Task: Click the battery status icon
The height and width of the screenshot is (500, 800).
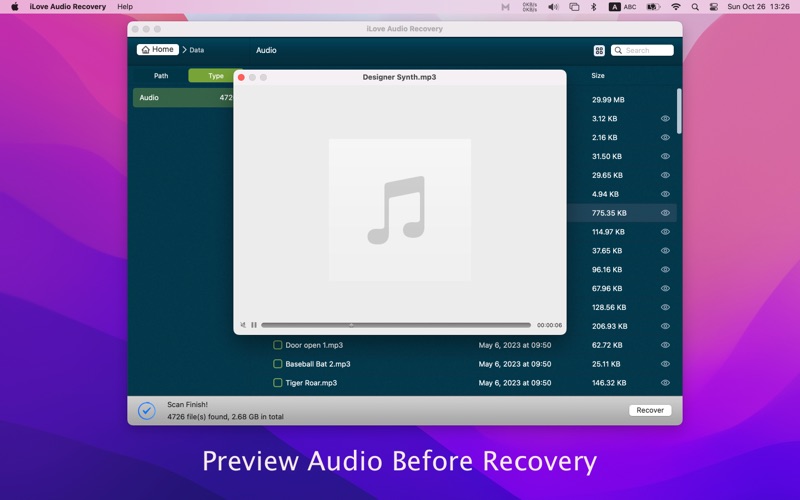Action: click(x=653, y=7)
